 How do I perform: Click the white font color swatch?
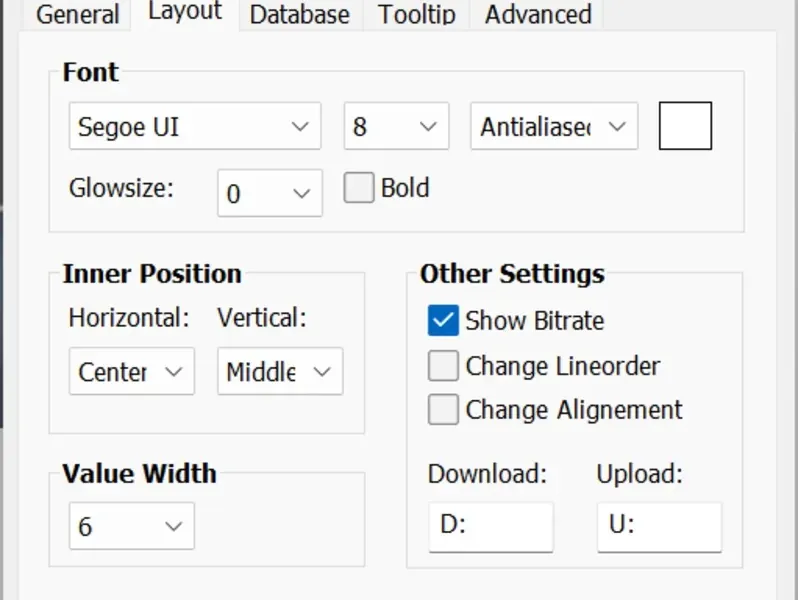[685, 126]
